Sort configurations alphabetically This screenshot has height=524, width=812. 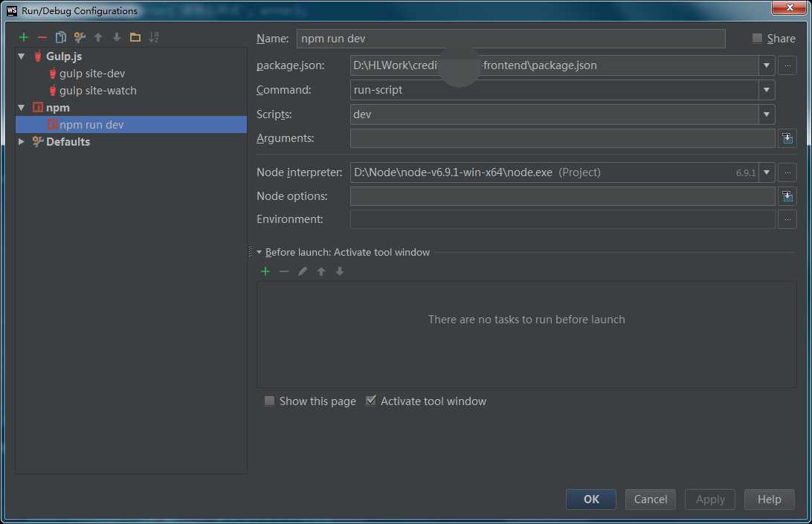[x=154, y=37]
